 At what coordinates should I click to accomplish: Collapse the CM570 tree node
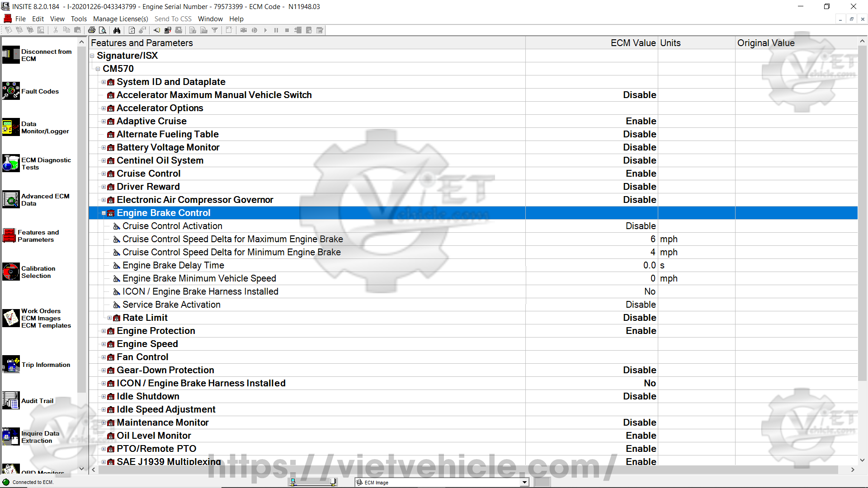[98, 69]
